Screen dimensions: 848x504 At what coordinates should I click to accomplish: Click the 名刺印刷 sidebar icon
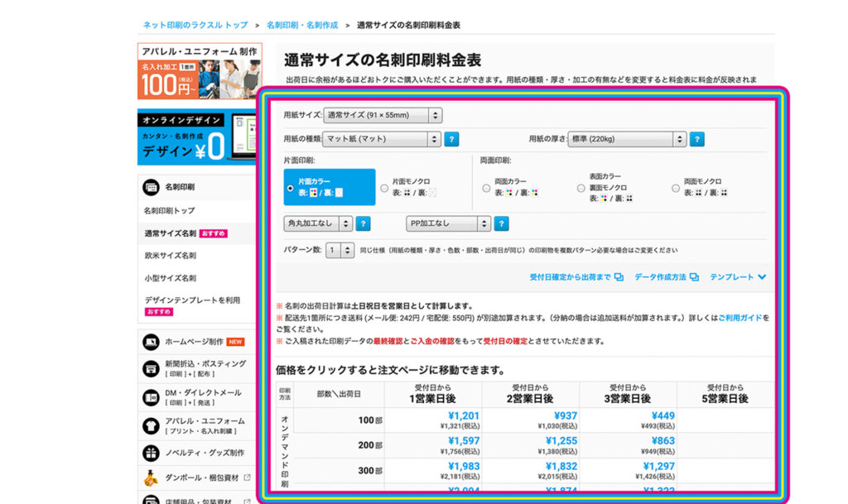pyautogui.click(x=151, y=187)
